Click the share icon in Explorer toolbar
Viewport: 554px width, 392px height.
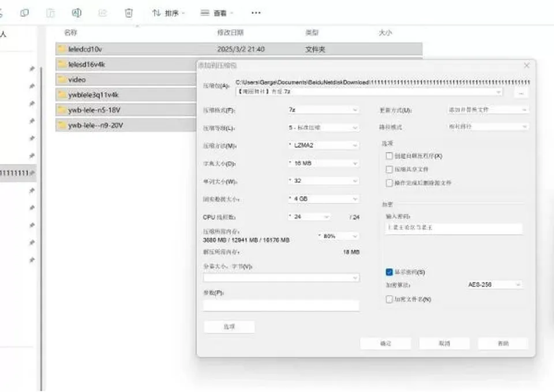click(x=103, y=13)
